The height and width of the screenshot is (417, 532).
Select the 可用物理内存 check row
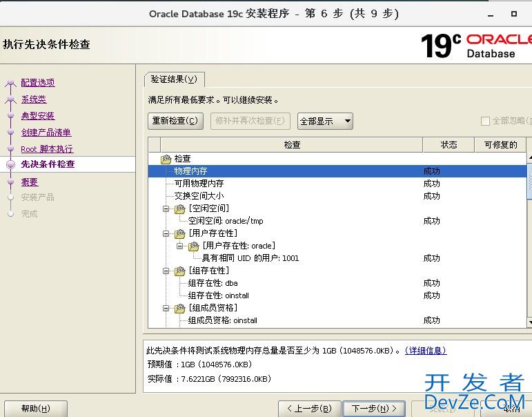[199, 184]
